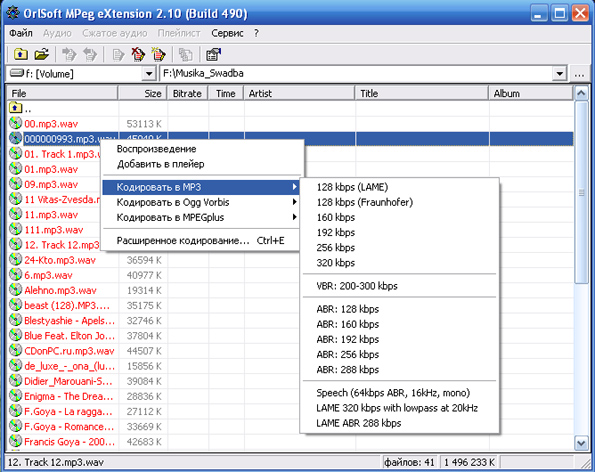Select VBR: 200-300 kbps preset
Image resolution: width=595 pixels, height=472 pixels.
399,286
